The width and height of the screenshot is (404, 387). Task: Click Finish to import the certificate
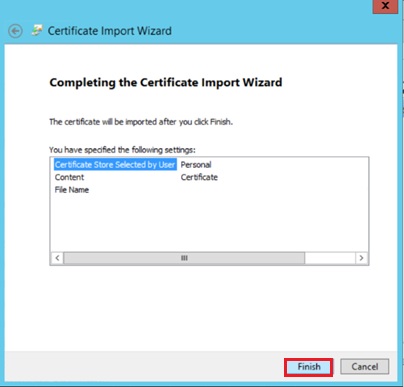point(309,367)
